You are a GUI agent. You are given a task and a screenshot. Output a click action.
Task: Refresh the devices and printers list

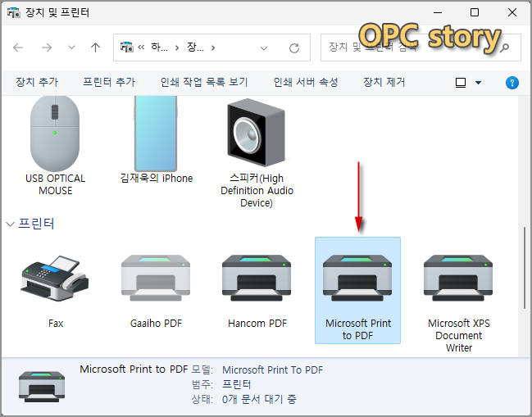(294, 48)
